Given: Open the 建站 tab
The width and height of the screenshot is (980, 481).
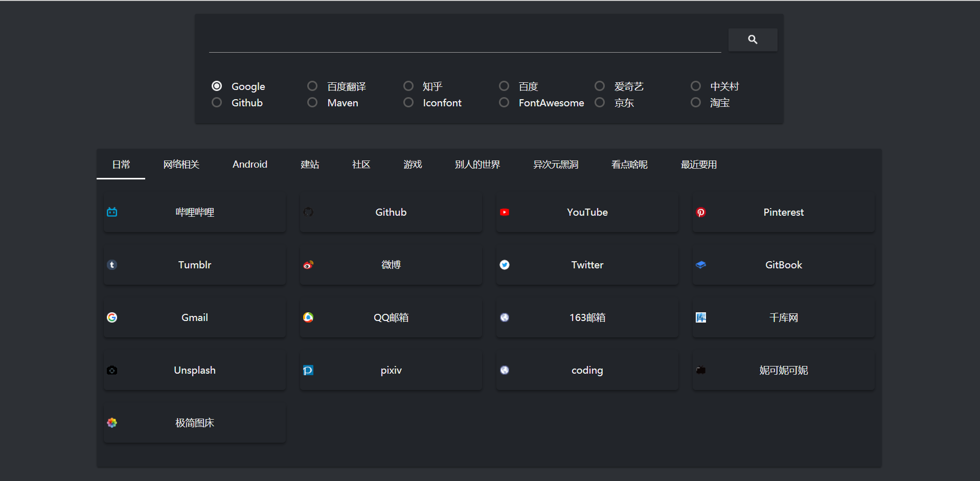Looking at the screenshot, I should point(310,165).
